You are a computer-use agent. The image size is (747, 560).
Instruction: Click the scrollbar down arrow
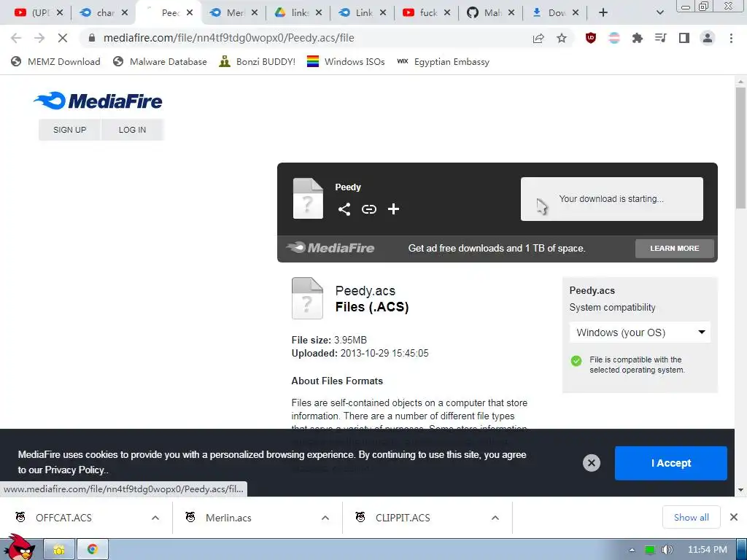point(740,489)
